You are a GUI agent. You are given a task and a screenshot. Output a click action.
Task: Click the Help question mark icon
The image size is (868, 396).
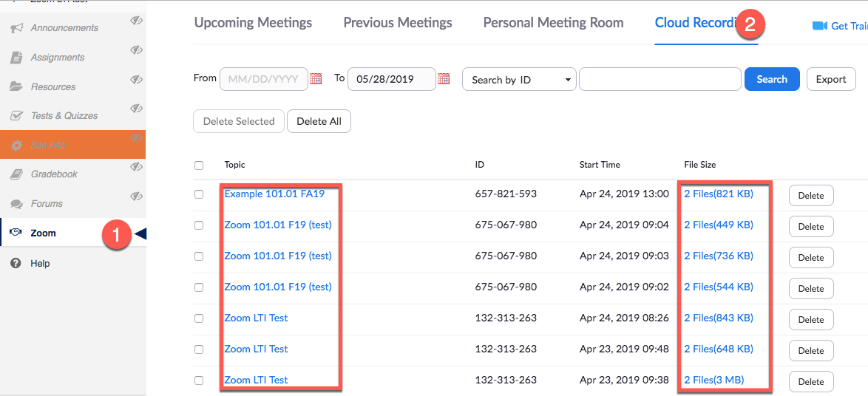pos(16,264)
